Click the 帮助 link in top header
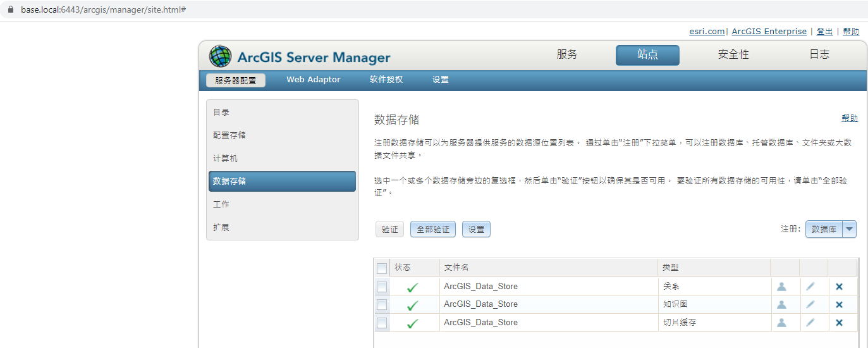The width and height of the screenshot is (868, 348). [x=851, y=31]
